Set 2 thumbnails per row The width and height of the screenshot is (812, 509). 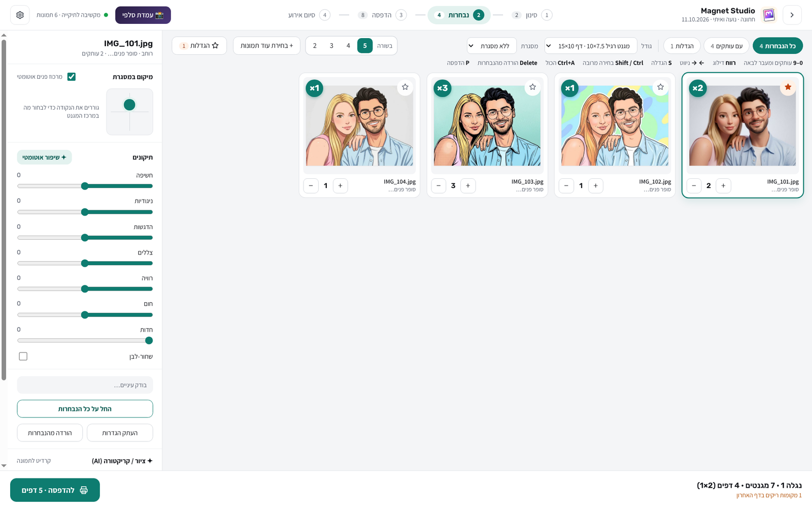click(x=315, y=46)
